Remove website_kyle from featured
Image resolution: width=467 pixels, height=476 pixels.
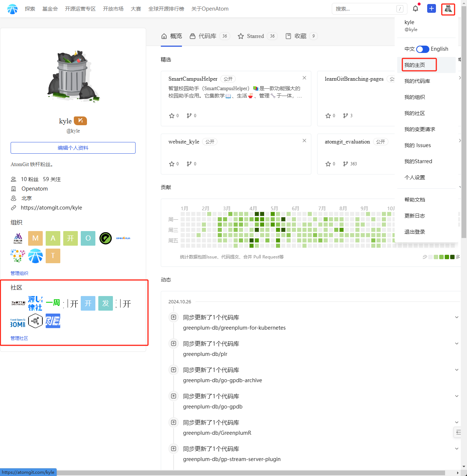(304, 141)
